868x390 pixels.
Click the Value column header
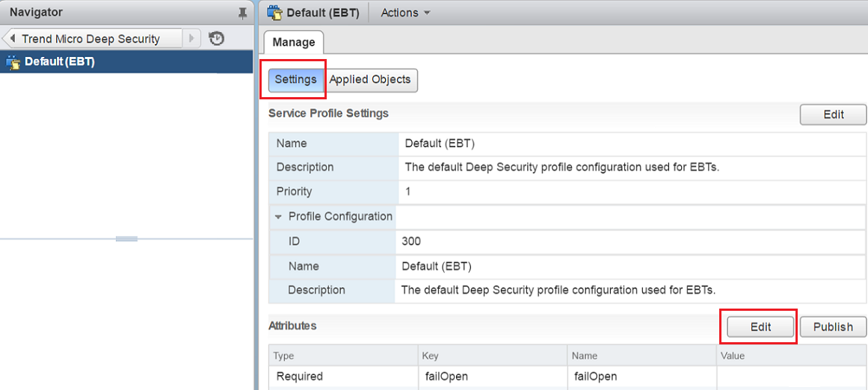[x=791, y=356]
